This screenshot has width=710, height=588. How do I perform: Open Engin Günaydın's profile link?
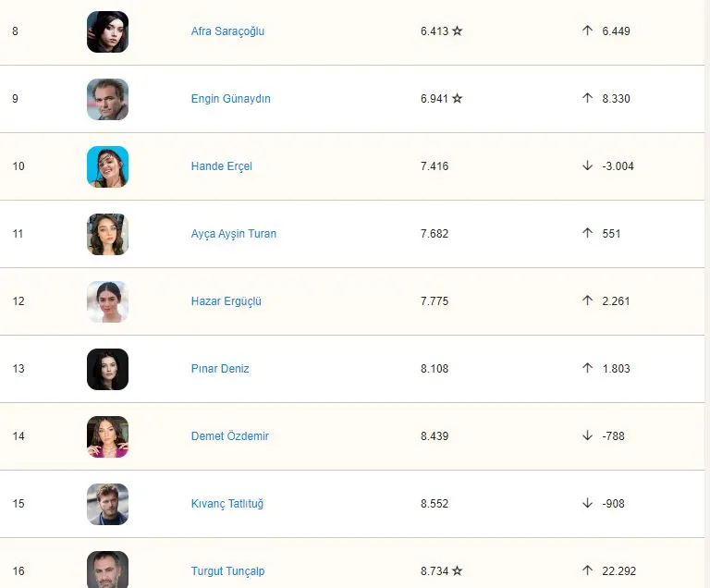click(x=231, y=99)
